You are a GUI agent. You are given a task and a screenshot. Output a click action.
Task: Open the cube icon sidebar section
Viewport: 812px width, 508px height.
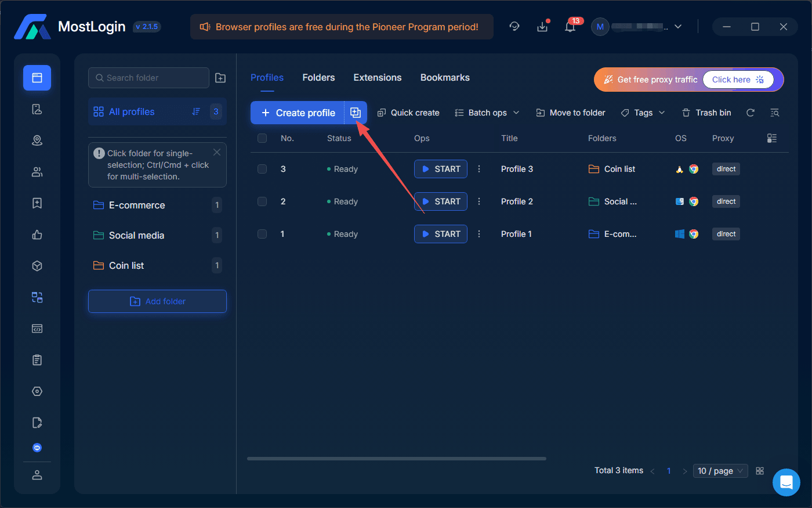click(37, 266)
